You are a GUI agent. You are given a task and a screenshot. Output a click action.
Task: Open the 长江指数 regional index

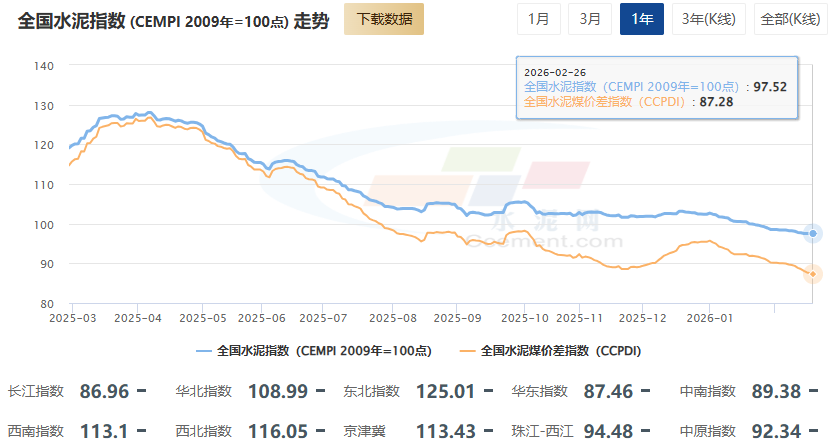coord(36,391)
